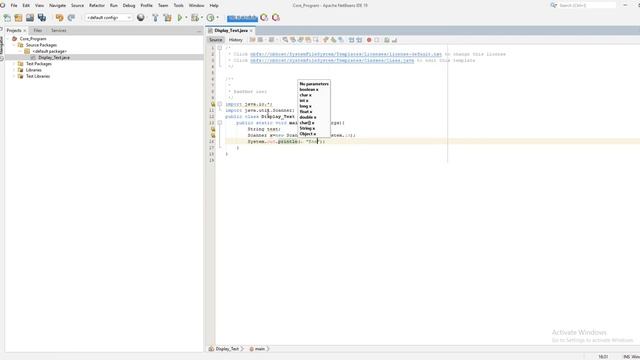Click the Class.java template link on line 3
Screen dimensions: 640x360
(x=332, y=60)
